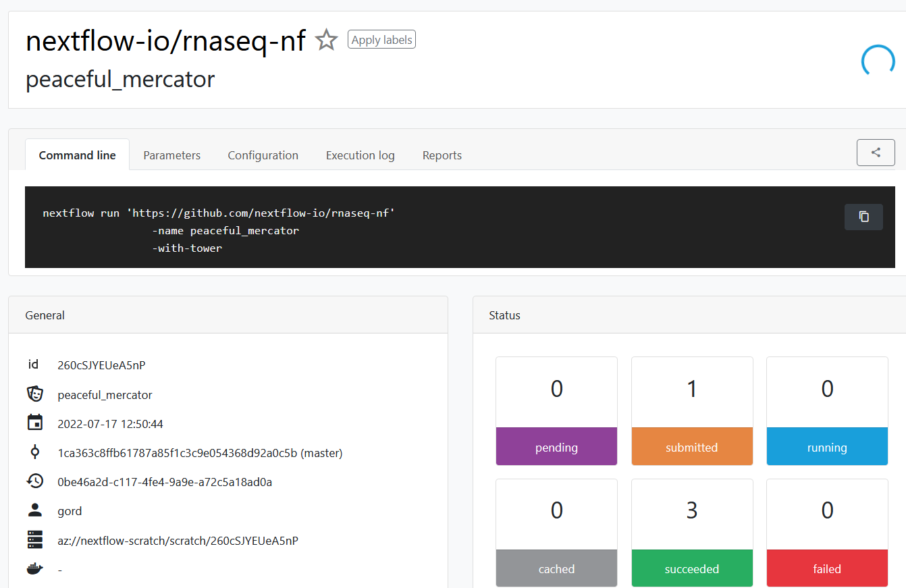Select the running status card
Viewport: 906px width, 588px height.
click(x=827, y=411)
